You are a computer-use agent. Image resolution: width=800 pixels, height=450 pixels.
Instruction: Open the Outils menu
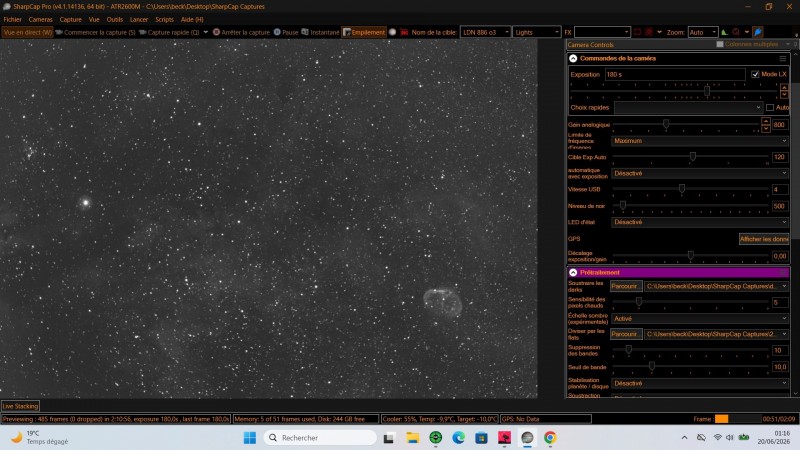(114, 19)
